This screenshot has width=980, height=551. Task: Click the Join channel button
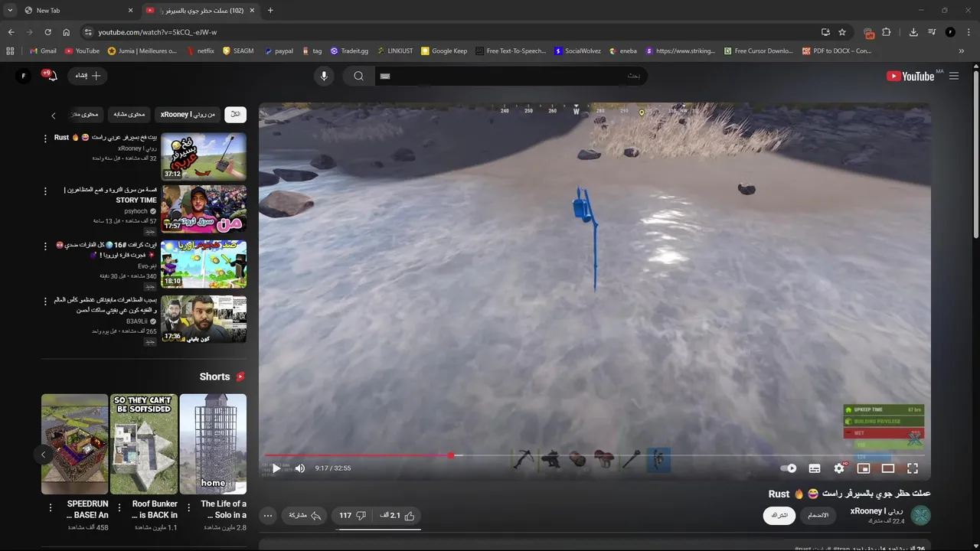[x=818, y=516]
